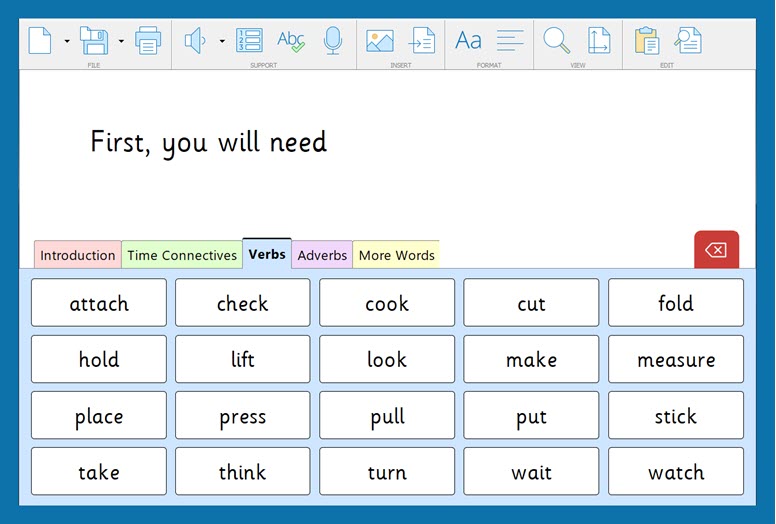Insert the word "measure"
Viewport: 776px width, 524px height.
pos(676,359)
